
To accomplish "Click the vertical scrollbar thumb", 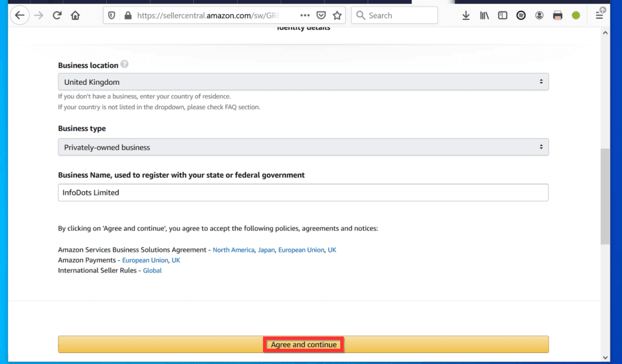I will click(605, 197).
